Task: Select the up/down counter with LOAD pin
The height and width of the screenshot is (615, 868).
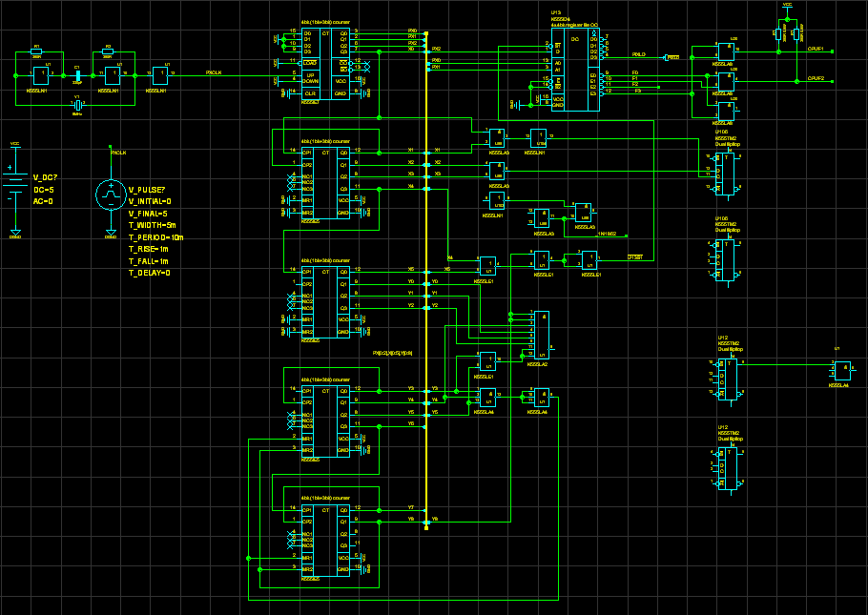Action: click(326, 63)
